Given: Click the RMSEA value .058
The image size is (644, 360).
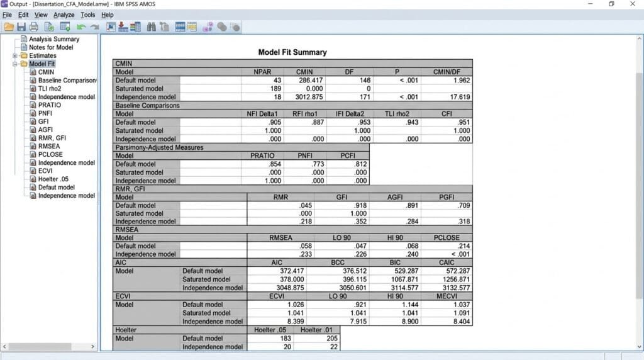Looking at the screenshot, I should tap(305, 245).
